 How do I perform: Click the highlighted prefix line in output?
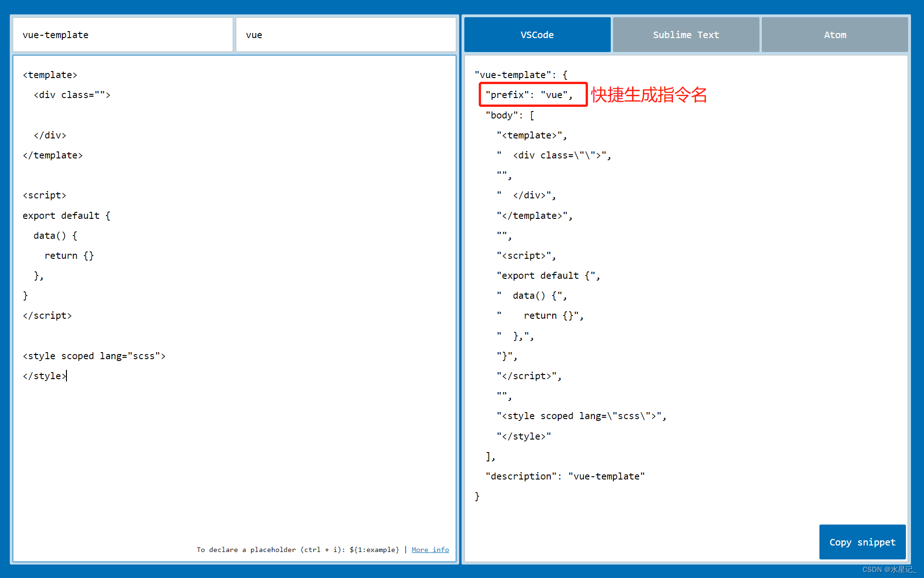point(533,94)
